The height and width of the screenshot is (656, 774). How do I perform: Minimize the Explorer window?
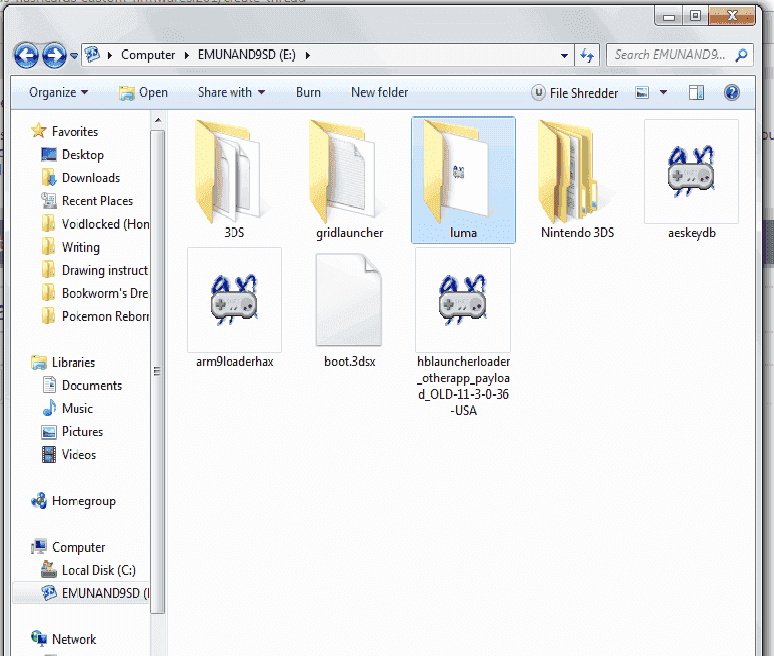[669, 16]
